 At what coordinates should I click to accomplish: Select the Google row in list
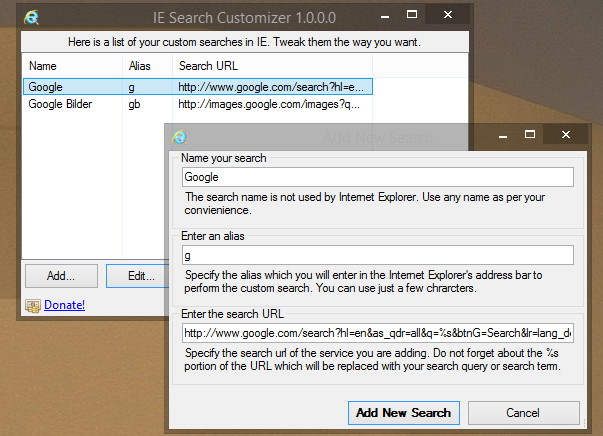pyautogui.click(x=198, y=87)
